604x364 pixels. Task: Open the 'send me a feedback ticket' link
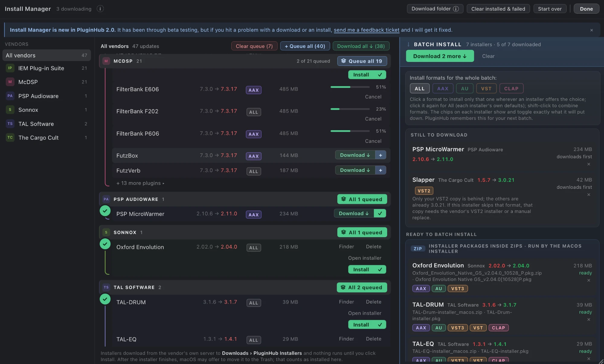click(366, 30)
